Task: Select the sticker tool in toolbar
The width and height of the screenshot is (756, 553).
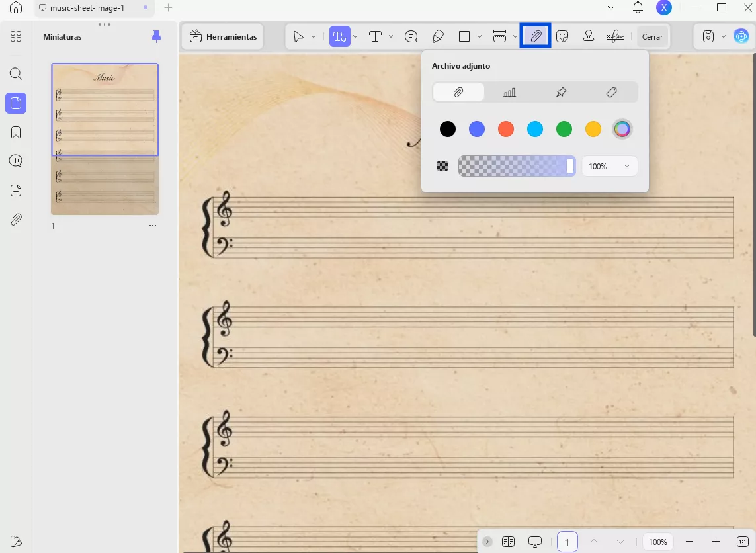Action: [x=562, y=37]
